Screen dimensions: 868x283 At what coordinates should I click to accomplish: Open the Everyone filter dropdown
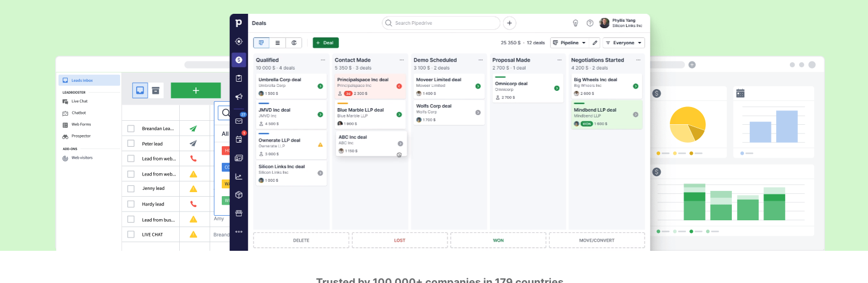pos(624,43)
